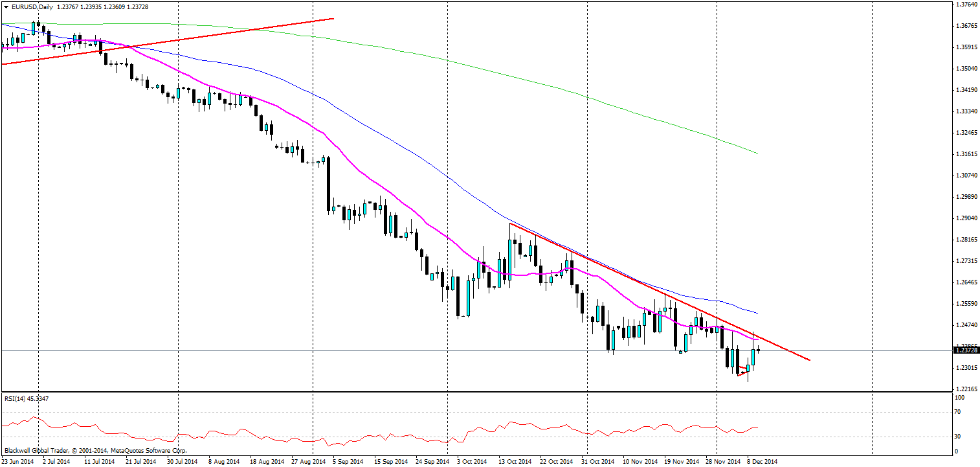Click the RSI scale value 100
Screen dimensions: 980x467
coord(961,396)
